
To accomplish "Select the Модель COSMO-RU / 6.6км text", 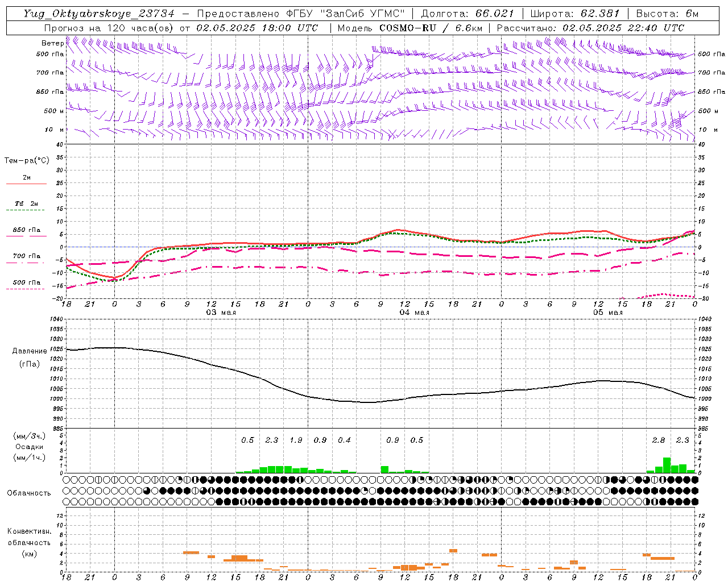I will 410,28.
